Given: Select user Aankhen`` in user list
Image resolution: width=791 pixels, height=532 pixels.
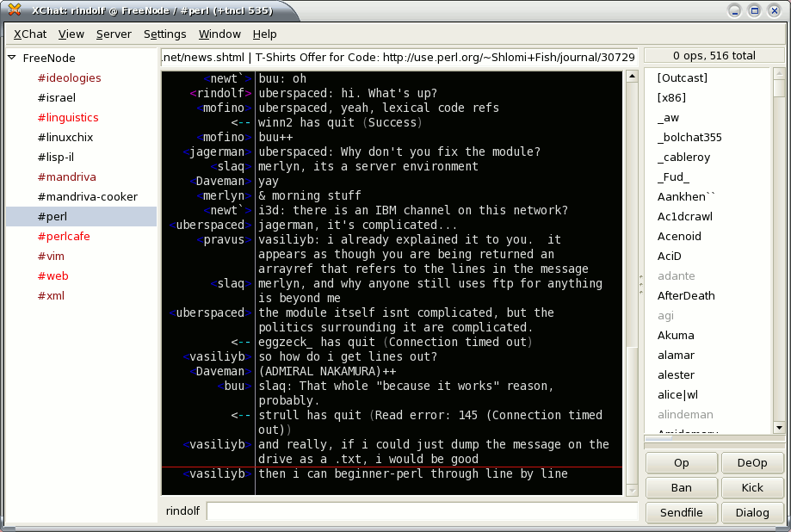Looking at the screenshot, I should click(x=686, y=196).
